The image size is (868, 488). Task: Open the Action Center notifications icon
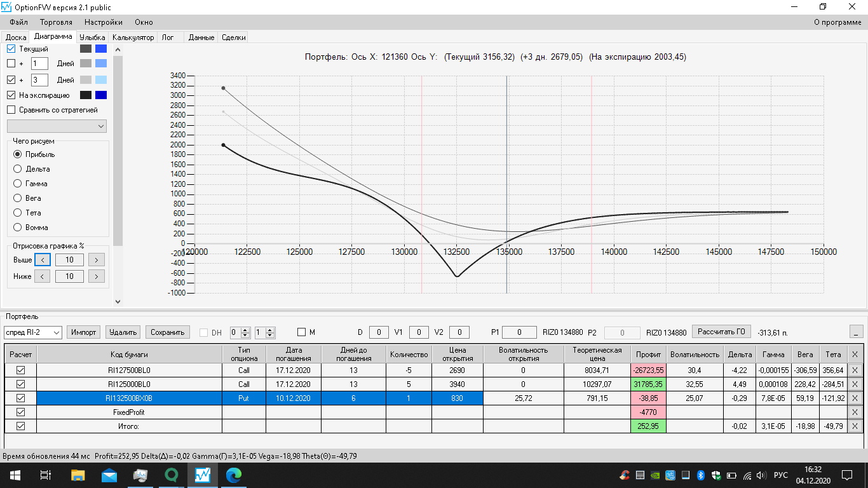coord(847,475)
